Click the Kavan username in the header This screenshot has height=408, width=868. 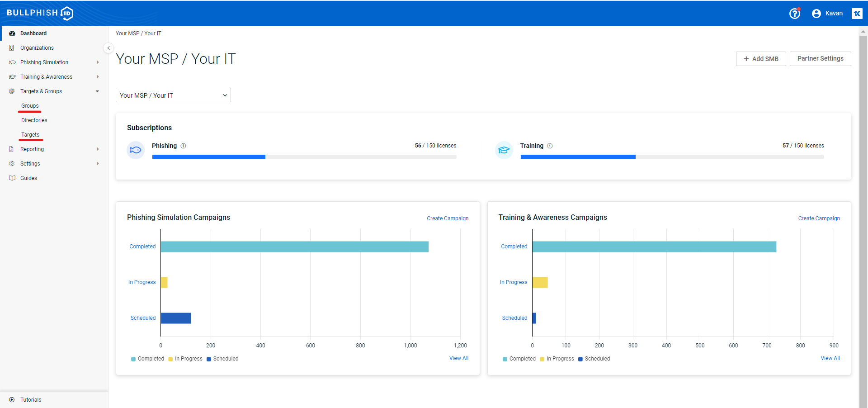click(x=834, y=14)
